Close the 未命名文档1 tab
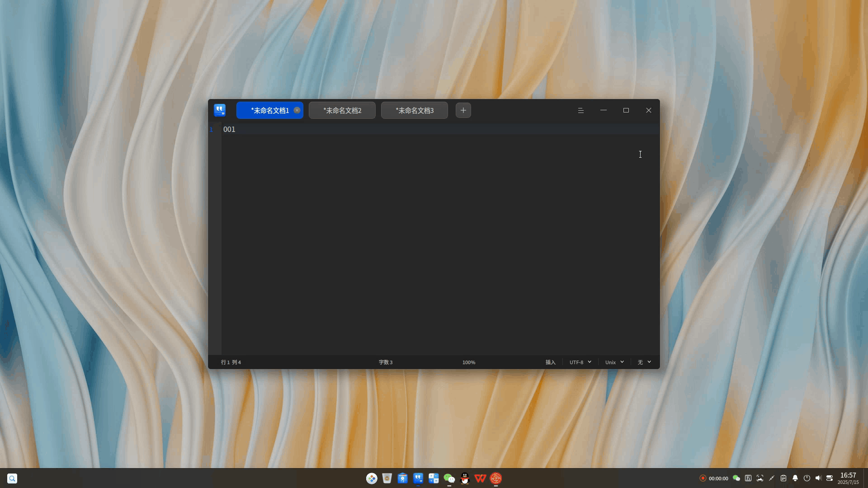The image size is (868, 488). (x=297, y=110)
